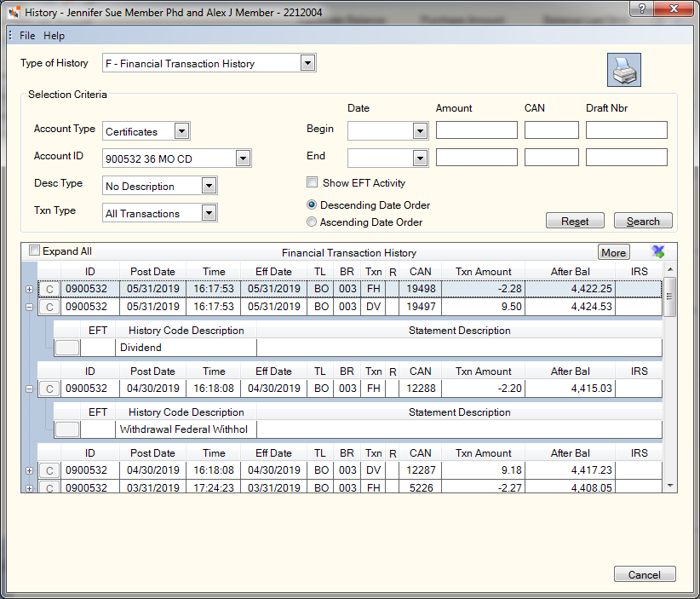Click the help question mark in title bar

(x=641, y=9)
